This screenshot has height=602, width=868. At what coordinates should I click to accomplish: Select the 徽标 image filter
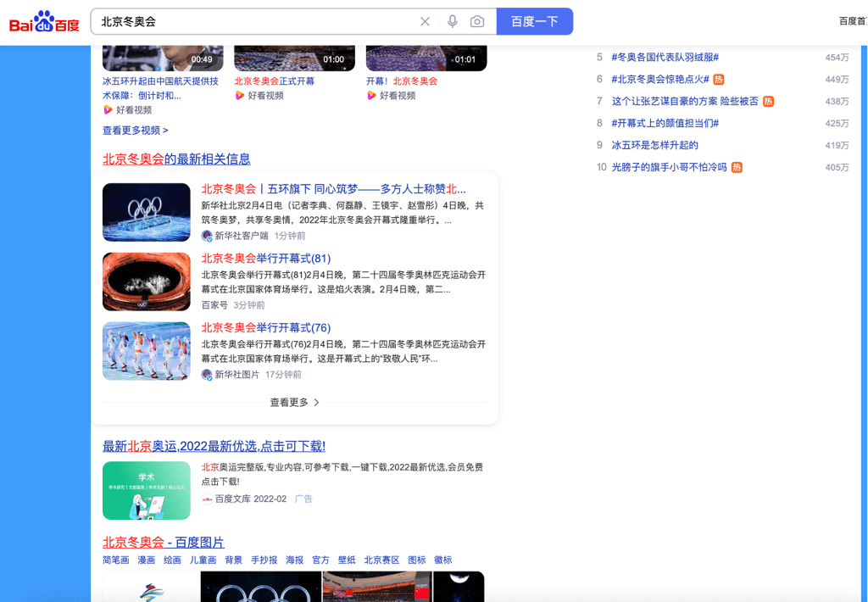(x=442, y=560)
